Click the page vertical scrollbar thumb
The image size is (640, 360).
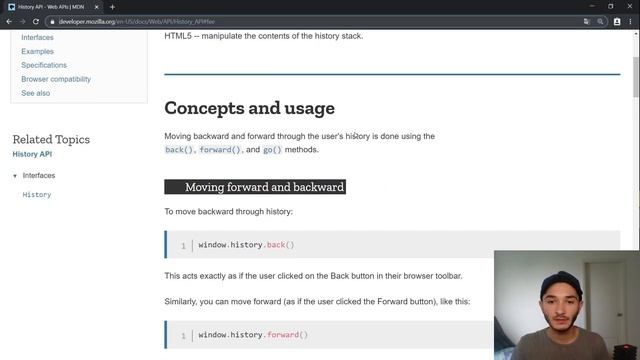click(636, 77)
